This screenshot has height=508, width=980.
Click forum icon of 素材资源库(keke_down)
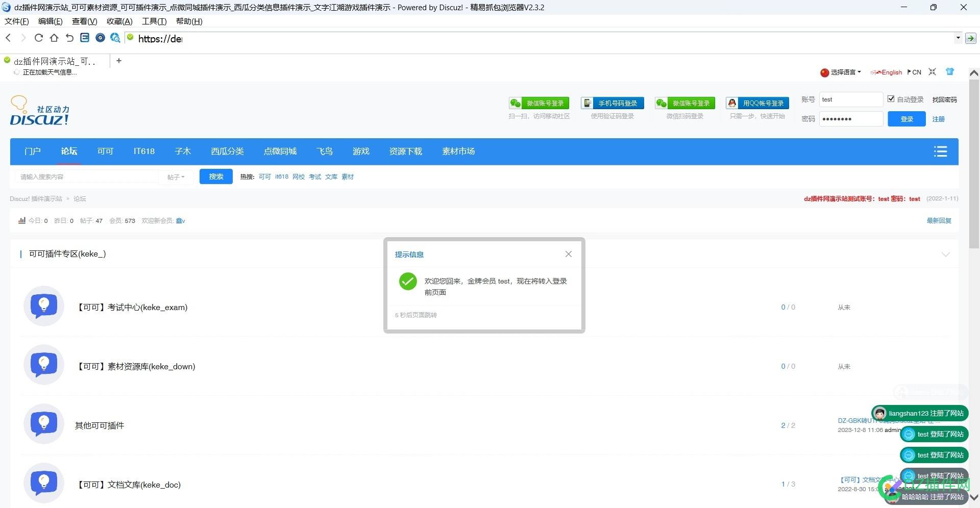(44, 365)
